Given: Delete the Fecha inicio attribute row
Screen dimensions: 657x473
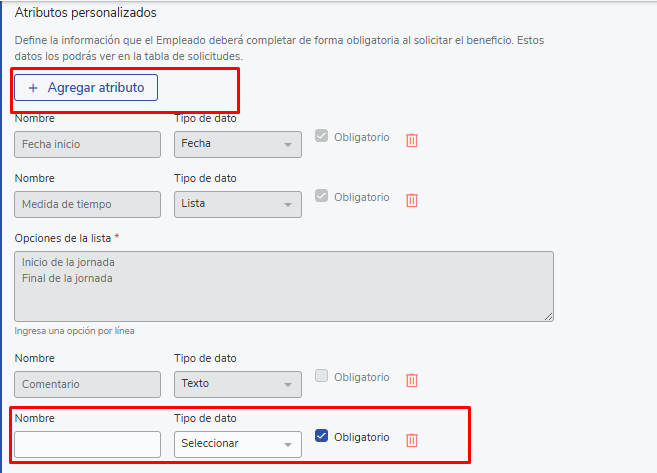Looking at the screenshot, I should (411, 141).
